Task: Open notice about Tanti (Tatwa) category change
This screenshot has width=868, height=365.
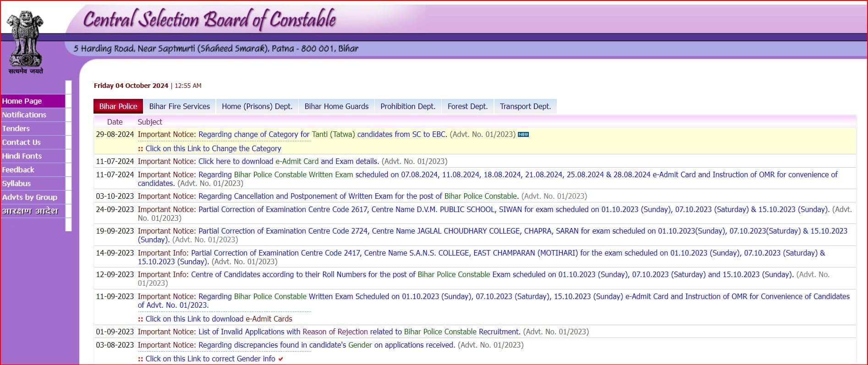Action: coord(323,134)
